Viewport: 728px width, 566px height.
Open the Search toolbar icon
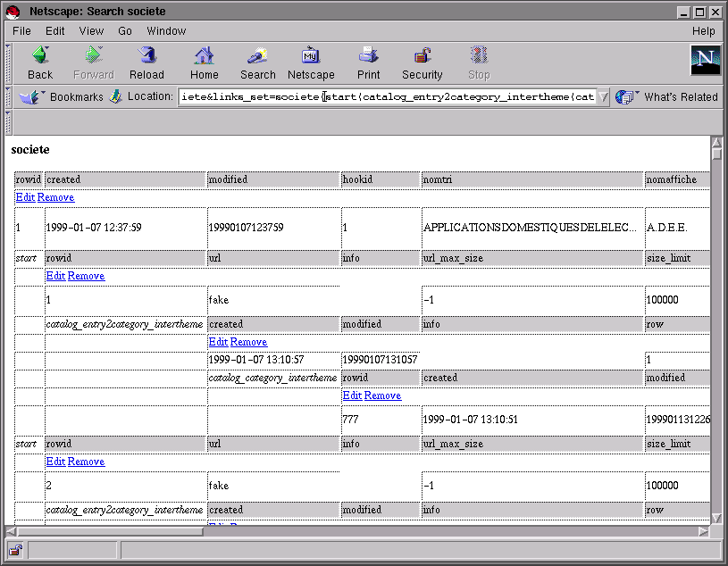pos(257,56)
